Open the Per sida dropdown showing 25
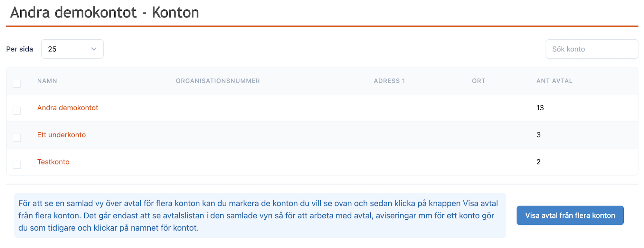The height and width of the screenshot is (248, 644). pyautogui.click(x=72, y=49)
